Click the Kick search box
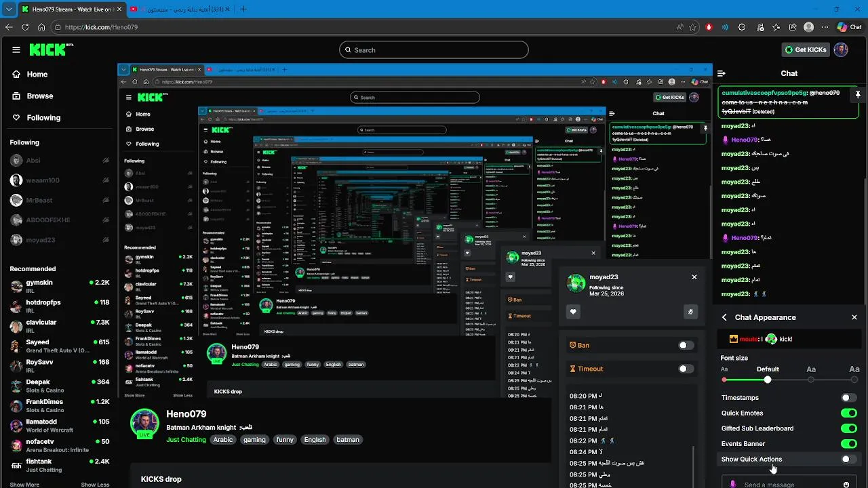 [434, 49]
